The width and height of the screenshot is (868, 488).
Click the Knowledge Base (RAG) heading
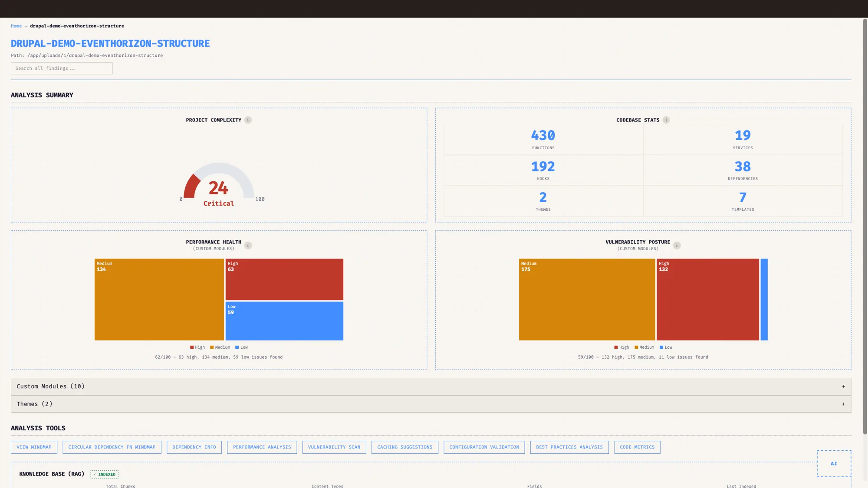[52, 474]
